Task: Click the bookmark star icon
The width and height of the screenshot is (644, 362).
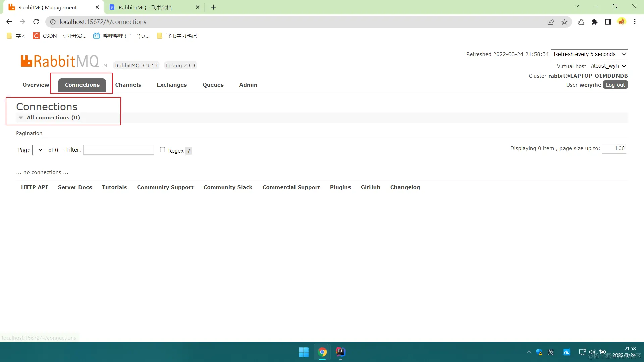Action: 564,22
